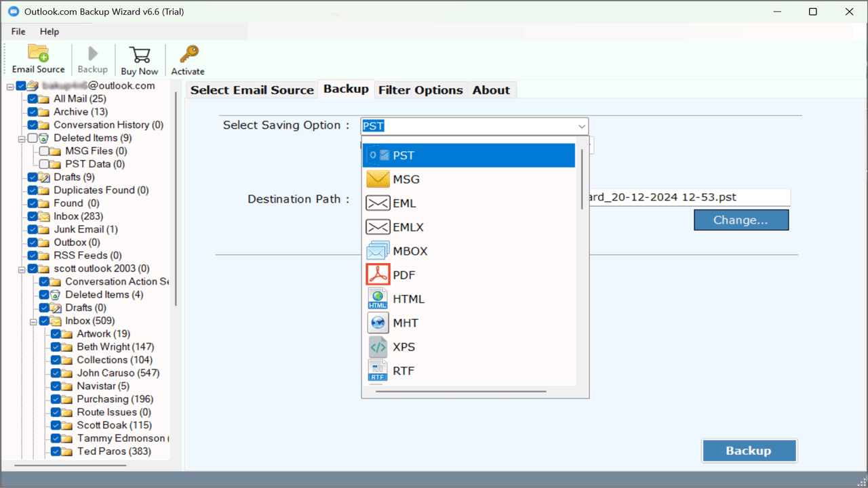The image size is (868, 488).
Task: Open the File menu
Action: [x=18, y=31]
